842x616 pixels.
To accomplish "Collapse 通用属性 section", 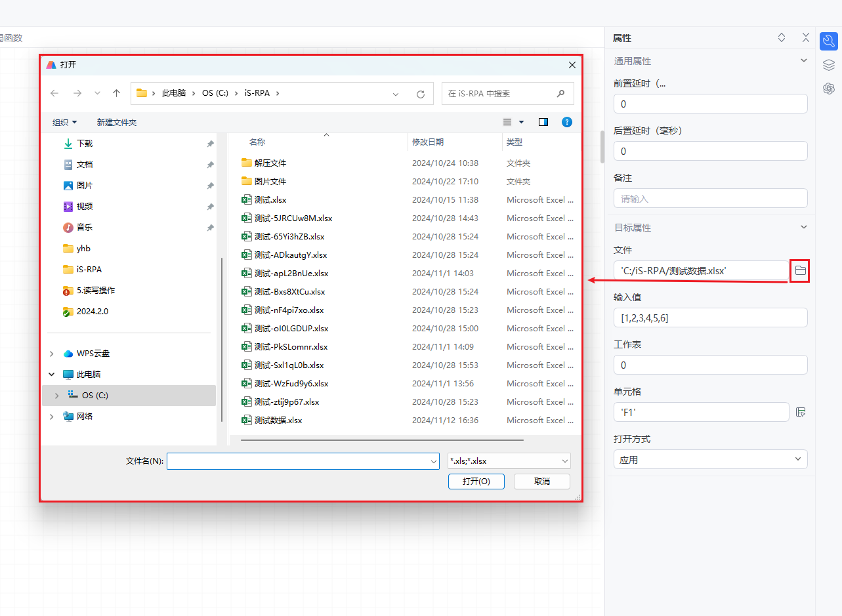I will tap(804, 60).
